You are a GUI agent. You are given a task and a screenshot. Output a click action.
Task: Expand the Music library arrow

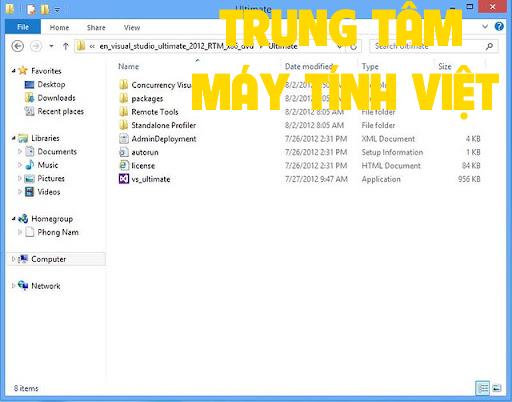pyautogui.click(x=20, y=165)
